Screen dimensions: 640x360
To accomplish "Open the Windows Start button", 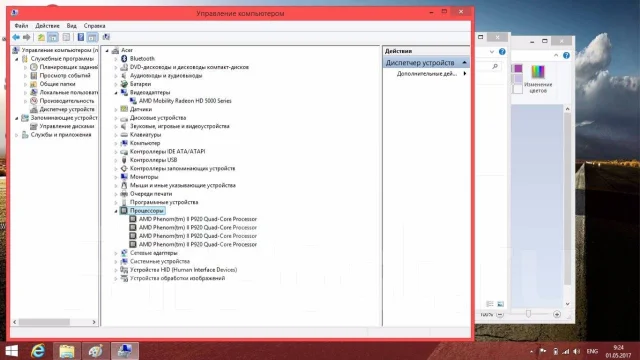I will (x=11, y=351).
